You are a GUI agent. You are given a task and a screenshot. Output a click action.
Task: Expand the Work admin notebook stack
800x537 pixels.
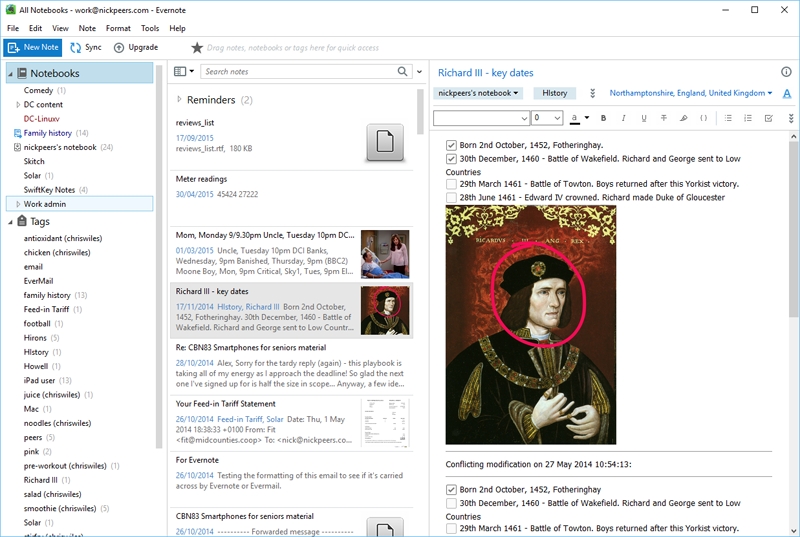[18, 204]
